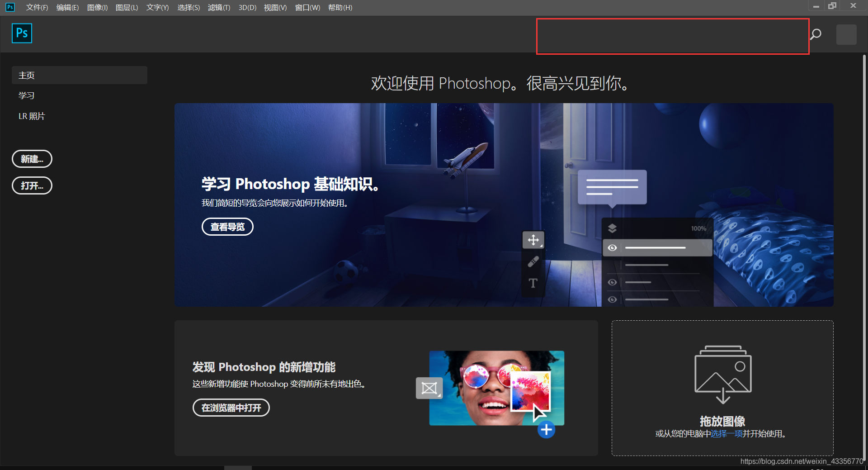Switch to the 学习 sidebar tab
Screen dimensions: 868x470
(x=26, y=95)
